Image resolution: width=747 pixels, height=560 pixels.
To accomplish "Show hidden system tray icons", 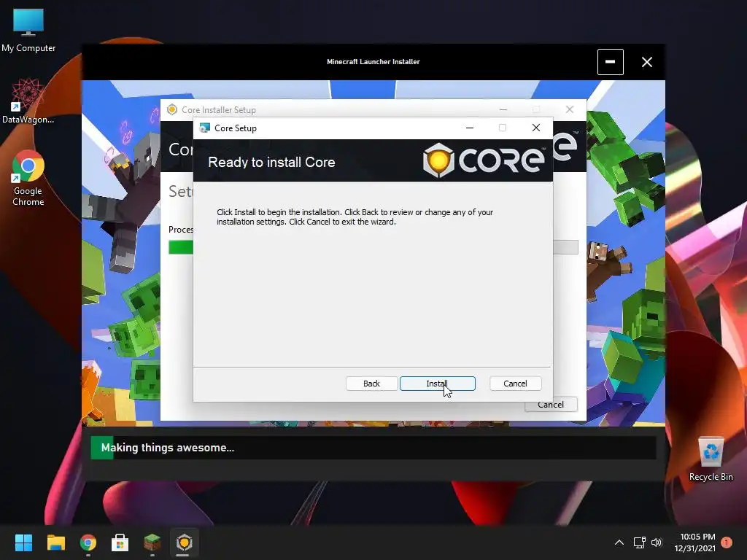I will (619, 542).
